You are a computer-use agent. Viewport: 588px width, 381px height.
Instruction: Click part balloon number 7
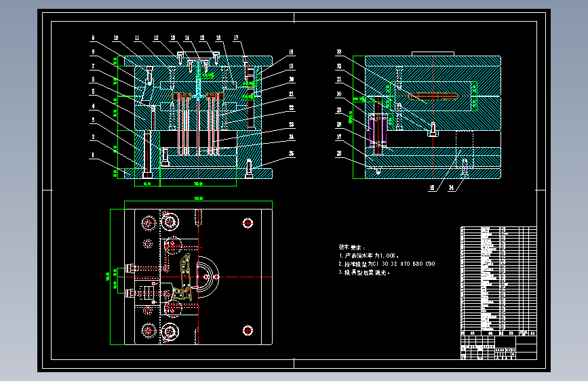(x=93, y=66)
